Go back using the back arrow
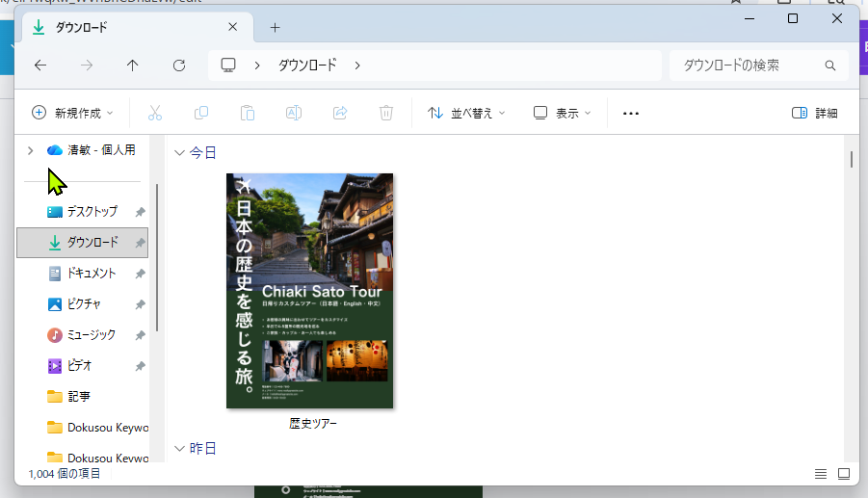This screenshot has height=498, width=868. [40, 66]
